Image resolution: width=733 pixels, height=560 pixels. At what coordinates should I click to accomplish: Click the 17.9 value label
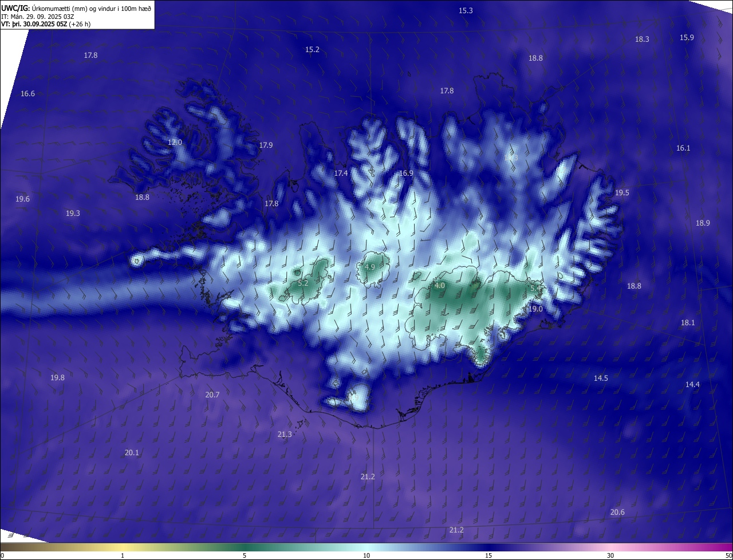266,145
